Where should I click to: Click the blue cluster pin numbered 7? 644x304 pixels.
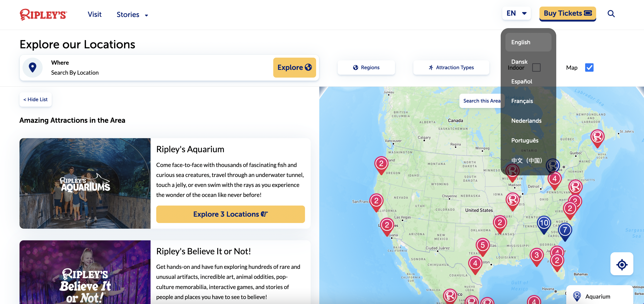click(565, 231)
